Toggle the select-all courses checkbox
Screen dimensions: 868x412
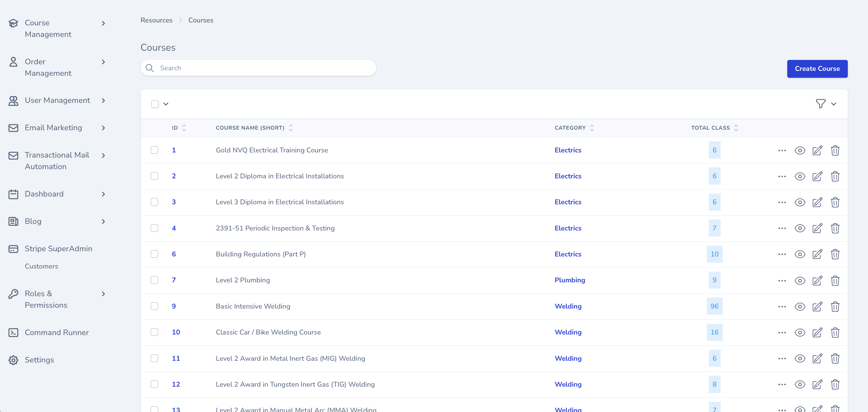click(155, 104)
